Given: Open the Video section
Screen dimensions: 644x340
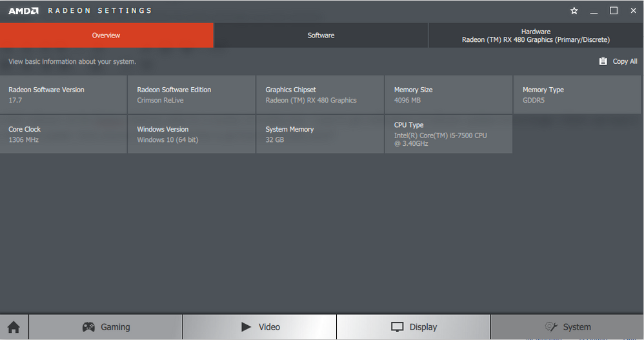Looking at the screenshot, I should point(259,327).
